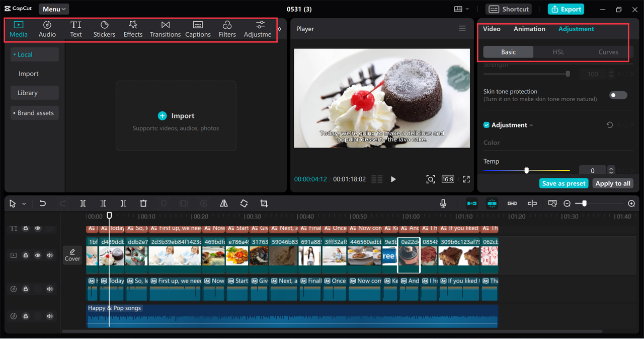The image size is (644, 339).
Task: Click the player fullscreen icon
Action: (x=466, y=179)
